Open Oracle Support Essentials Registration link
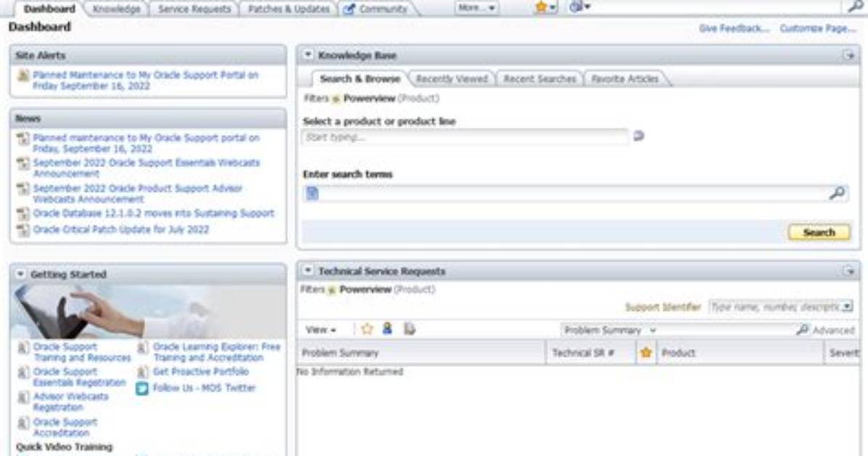Screen dimensions: 868x456 click(80, 378)
